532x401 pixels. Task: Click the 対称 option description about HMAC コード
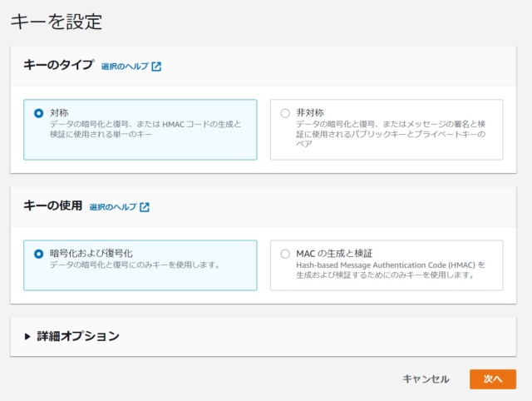click(145, 129)
